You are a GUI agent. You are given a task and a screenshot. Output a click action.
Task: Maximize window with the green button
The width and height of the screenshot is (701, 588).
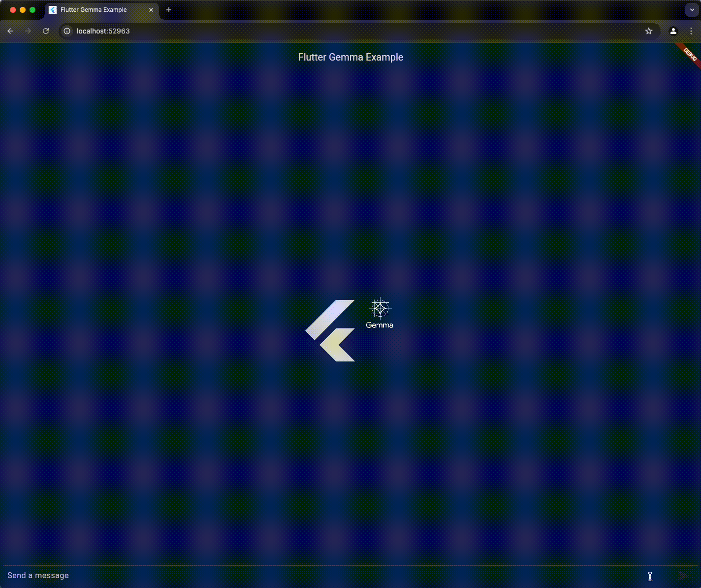pos(32,10)
